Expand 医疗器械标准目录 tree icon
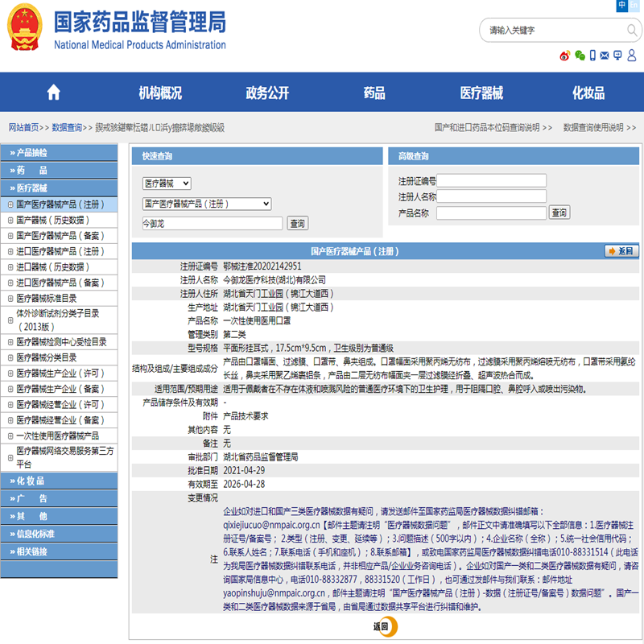This screenshot has height=644, width=644. coord(10,298)
